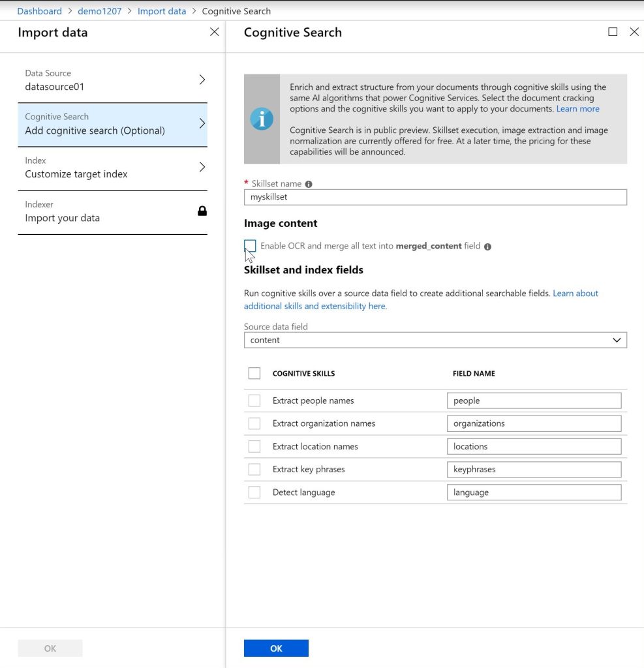Image resolution: width=644 pixels, height=668 pixels.
Task: Click the lock icon on Indexer step
Action: [x=202, y=211]
